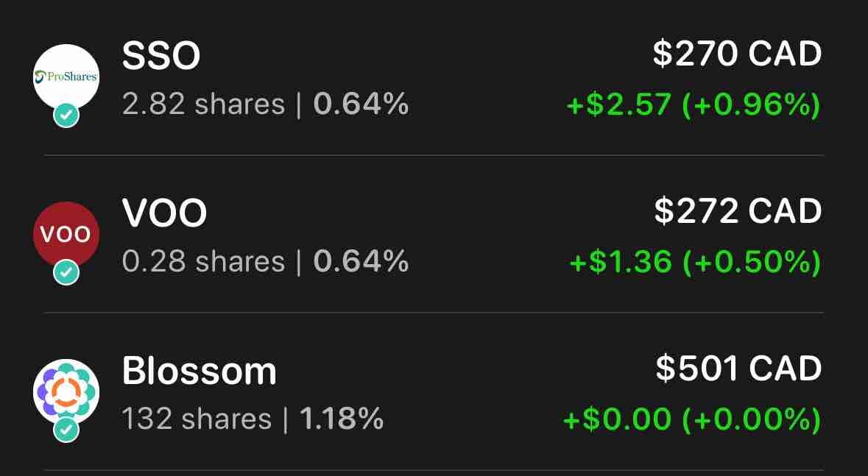Image resolution: width=868 pixels, height=476 pixels.
Task: Open the VOO ticker name
Action: pos(164,213)
